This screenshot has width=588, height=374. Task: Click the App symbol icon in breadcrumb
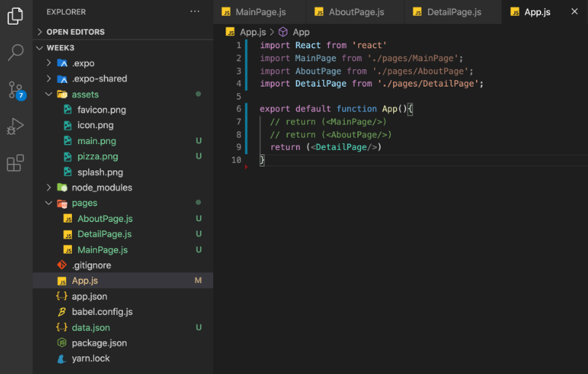click(283, 32)
